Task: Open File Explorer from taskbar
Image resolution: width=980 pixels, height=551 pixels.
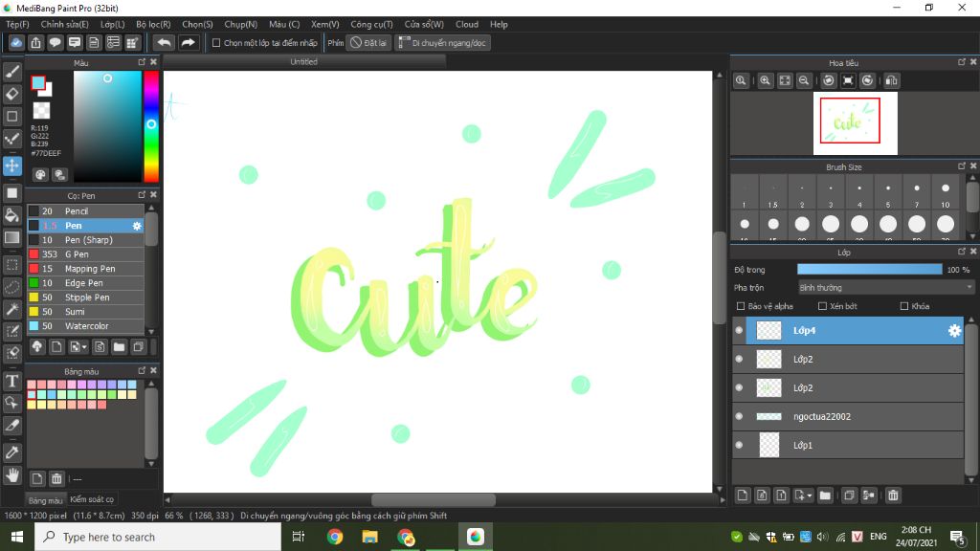Action: click(x=370, y=537)
